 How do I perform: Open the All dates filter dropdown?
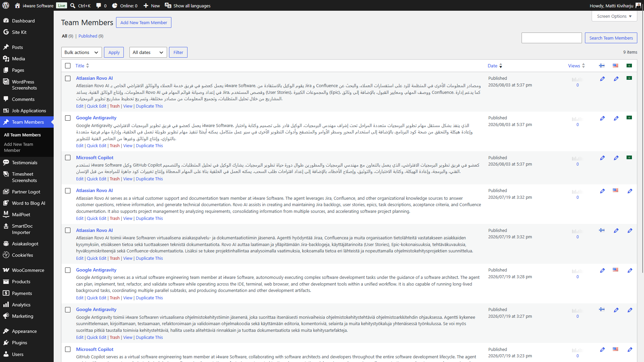pos(148,52)
